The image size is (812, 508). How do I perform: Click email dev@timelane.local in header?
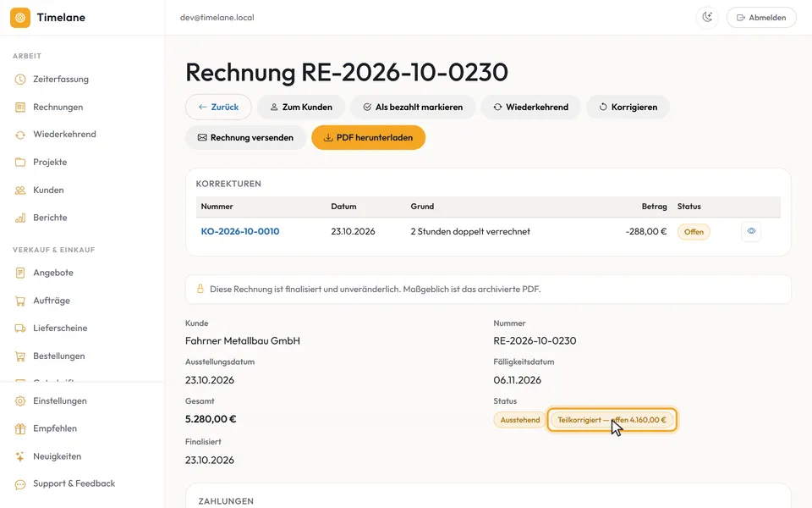click(217, 18)
